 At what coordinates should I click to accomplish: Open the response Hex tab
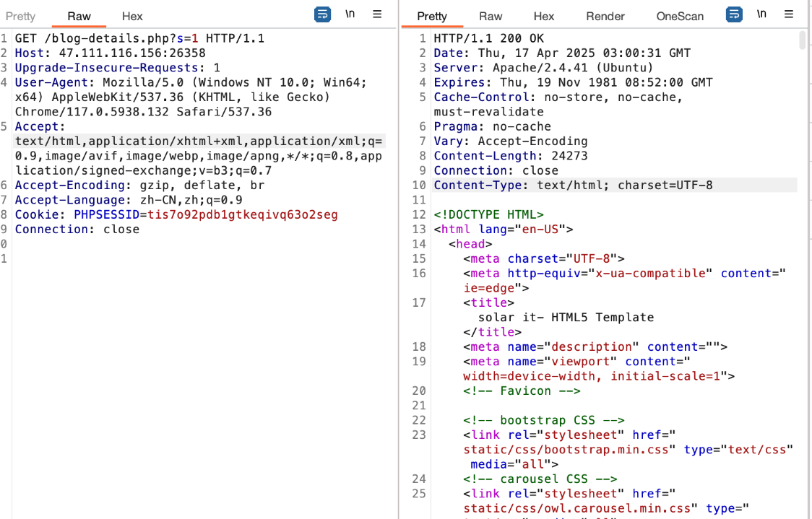click(544, 16)
